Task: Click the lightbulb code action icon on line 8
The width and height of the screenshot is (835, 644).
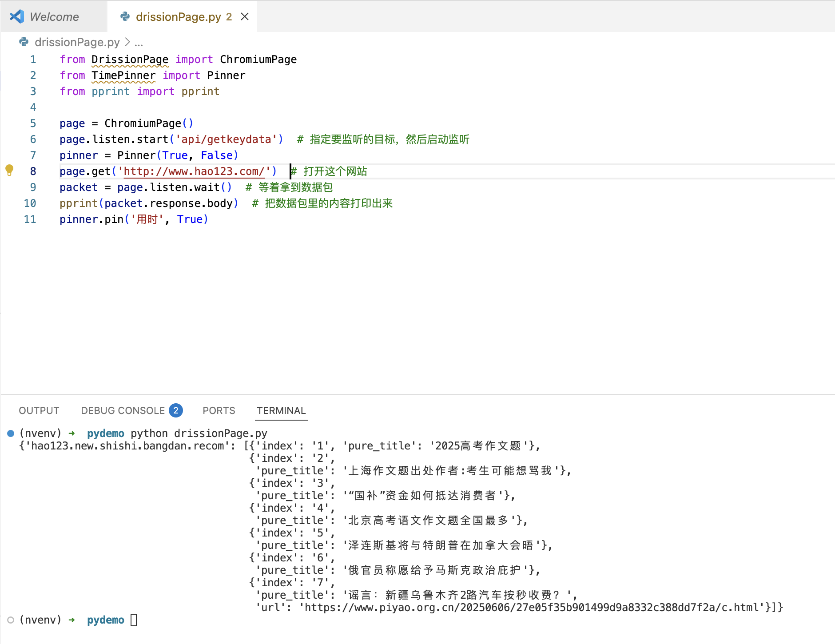Action: click(x=9, y=171)
